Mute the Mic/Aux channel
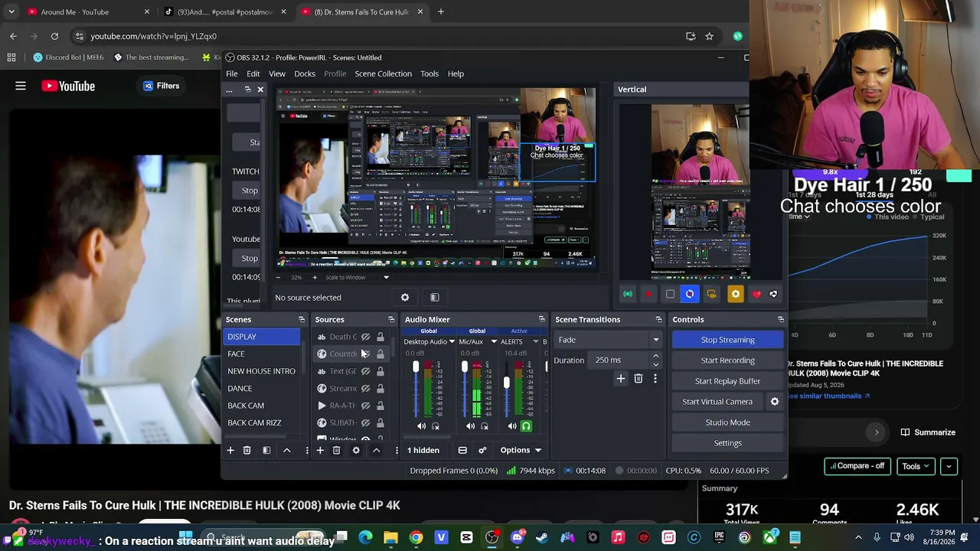Image resolution: width=980 pixels, height=551 pixels. point(470,426)
